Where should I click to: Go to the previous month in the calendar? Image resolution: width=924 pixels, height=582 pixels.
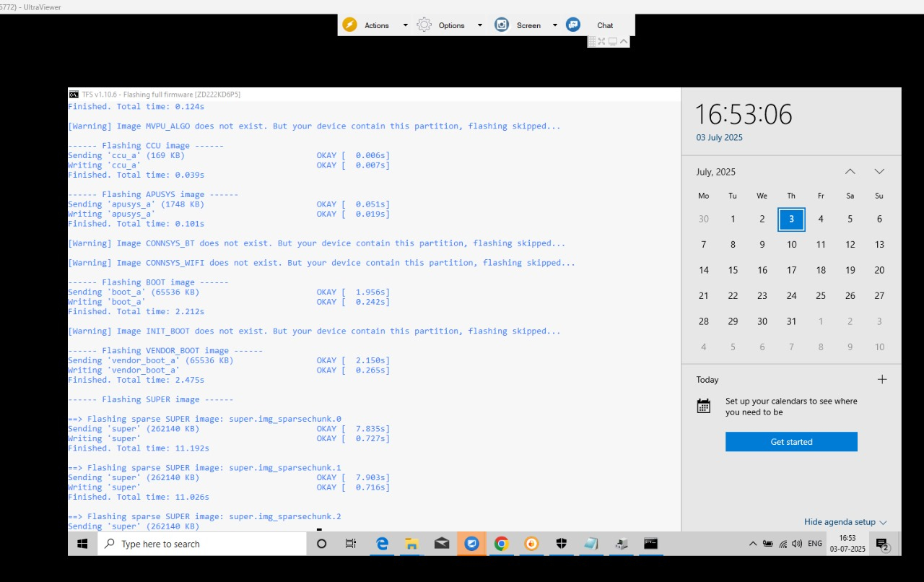[x=850, y=172]
